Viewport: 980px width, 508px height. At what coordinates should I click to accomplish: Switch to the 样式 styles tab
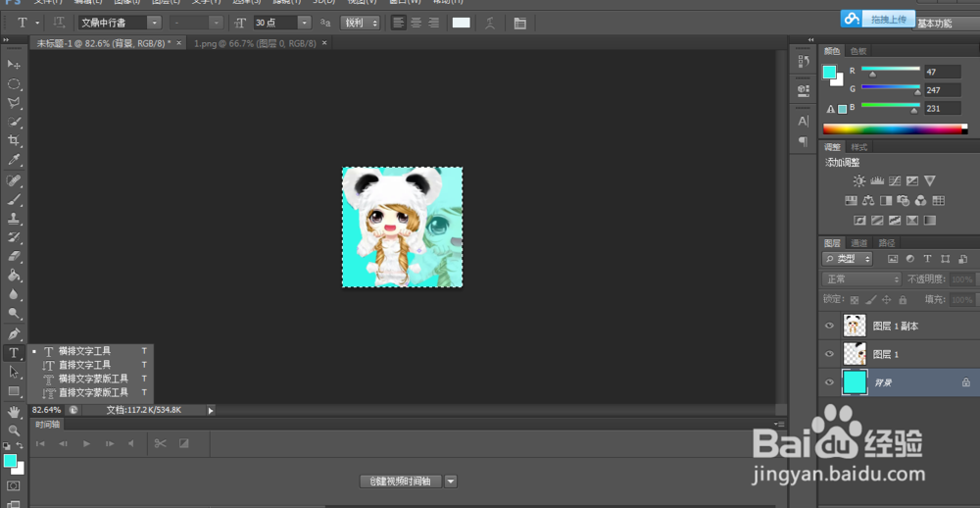(x=858, y=148)
